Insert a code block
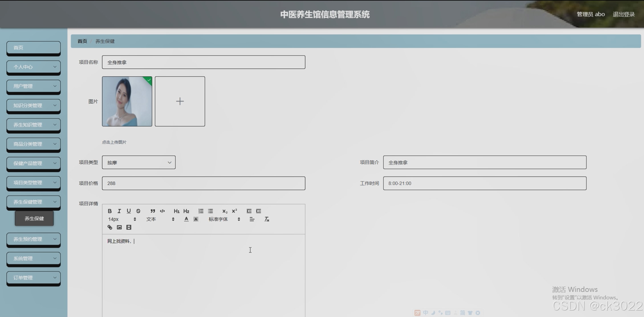The image size is (644, 317). [162, 211]
